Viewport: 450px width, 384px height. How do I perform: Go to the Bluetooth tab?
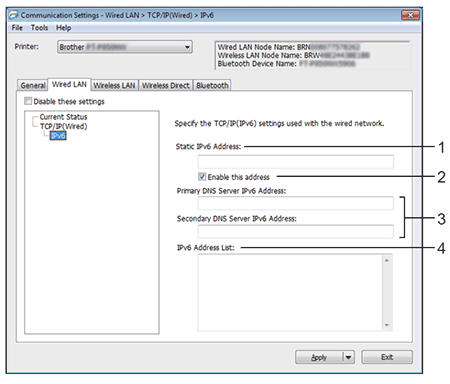(212, 85)
